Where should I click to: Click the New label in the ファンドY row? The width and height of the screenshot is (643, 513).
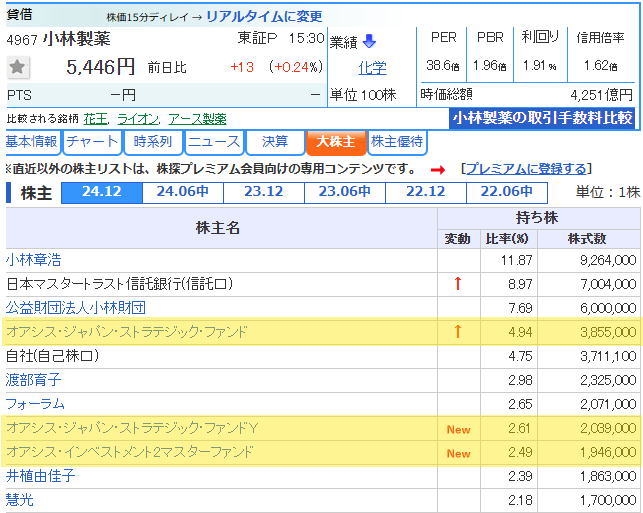(x=458, y=429)
